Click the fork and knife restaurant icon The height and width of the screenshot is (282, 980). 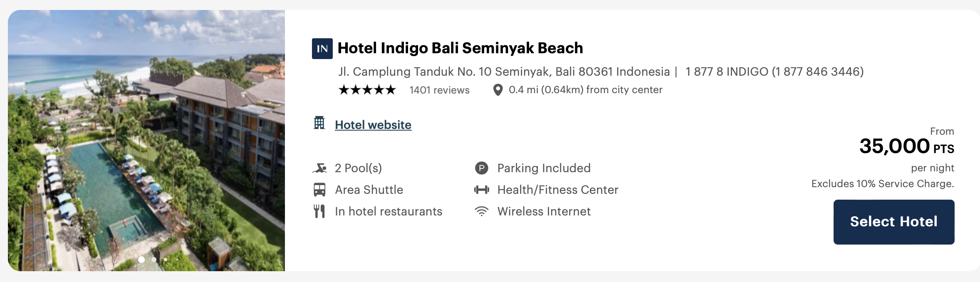pyautogui.click(x=319, y=211)
